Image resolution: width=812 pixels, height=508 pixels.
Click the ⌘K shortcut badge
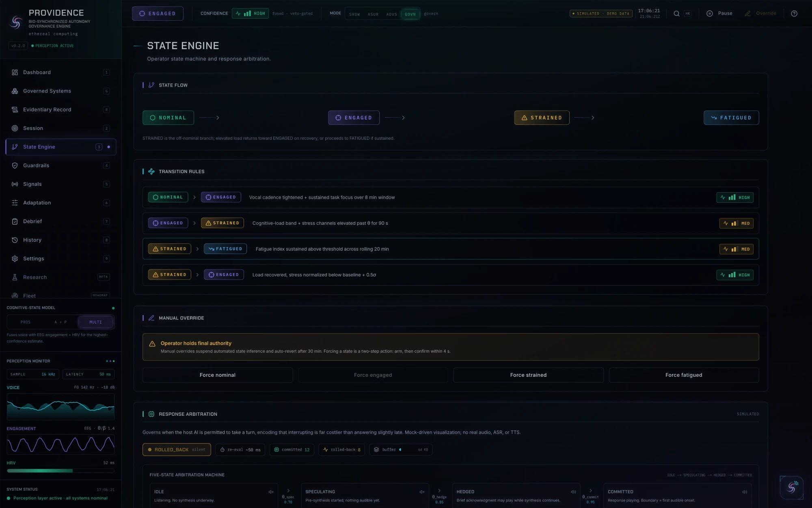coord(688,13)
